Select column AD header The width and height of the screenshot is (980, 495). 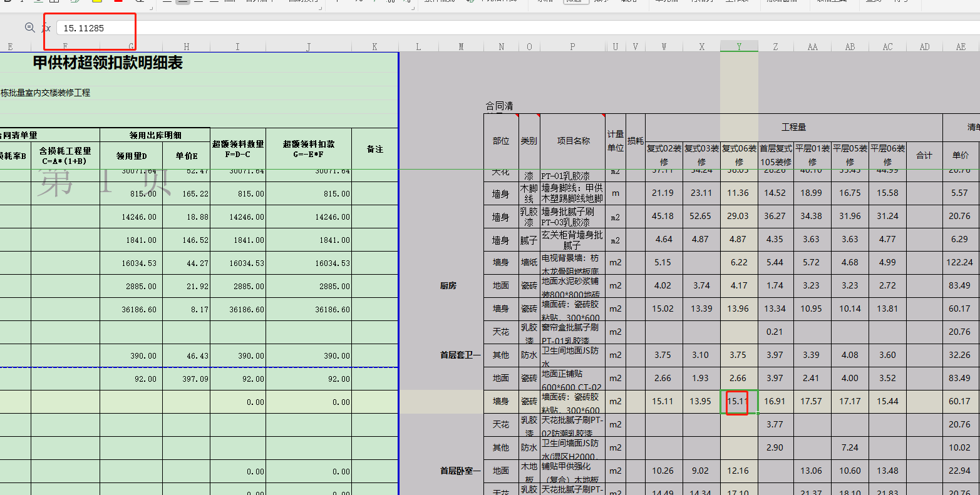click(x=924, y=47)
